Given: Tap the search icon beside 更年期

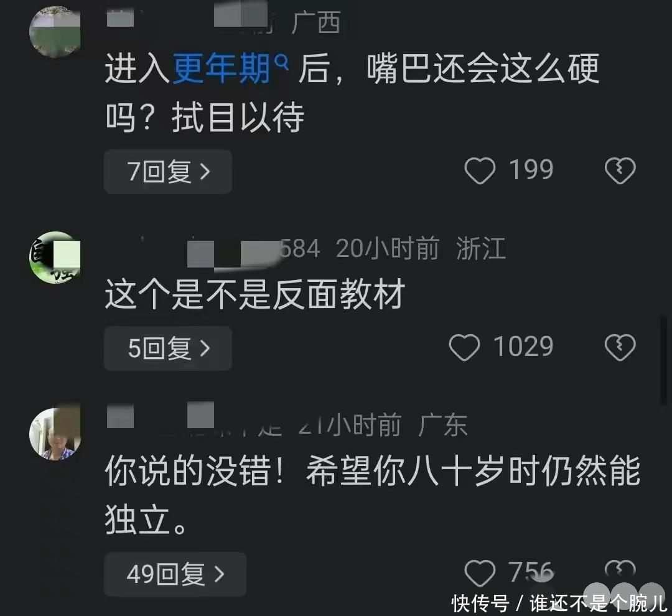Looking at the screenshot, I should tap(281, 63).
